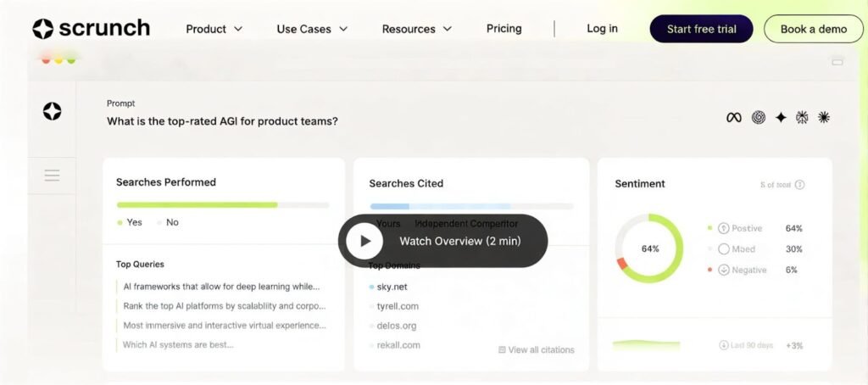The width and height of the screenshot is (868, 385).
Task: Click the info icon beside Sentiment total
Action: pos(799,185)
